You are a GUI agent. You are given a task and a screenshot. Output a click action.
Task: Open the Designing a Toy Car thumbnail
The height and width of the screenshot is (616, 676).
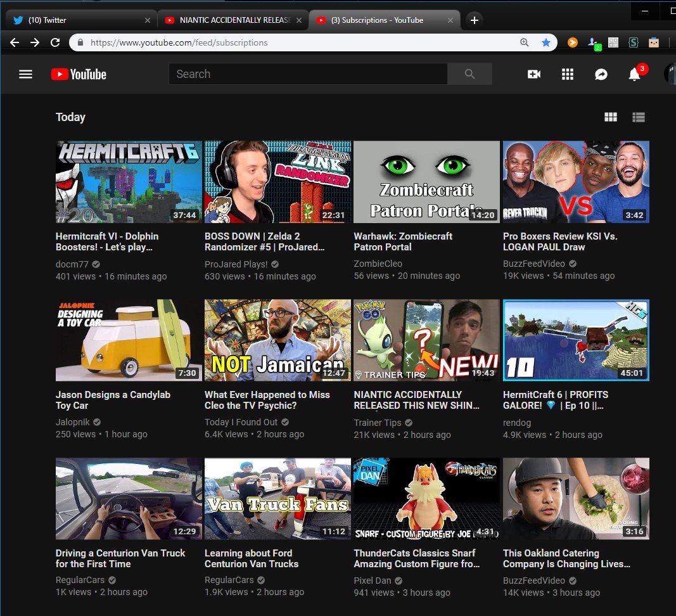(x=129, y=340)
